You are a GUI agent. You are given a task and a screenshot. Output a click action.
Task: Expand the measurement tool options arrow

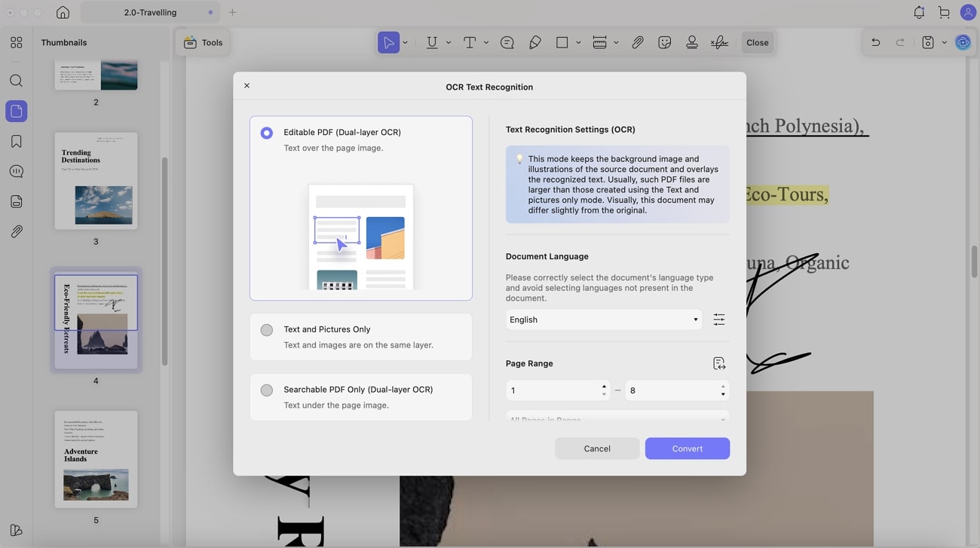pyautogui.click(x=616, y=43)
